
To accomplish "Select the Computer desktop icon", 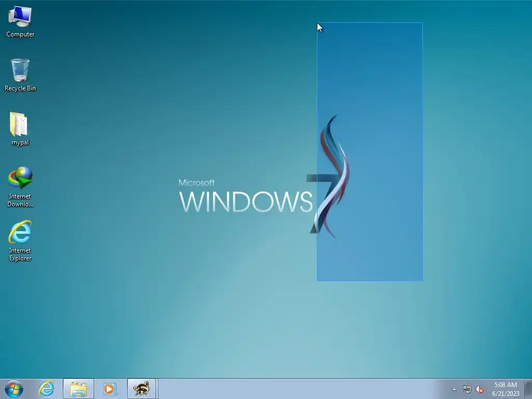I will click(20, 21).
